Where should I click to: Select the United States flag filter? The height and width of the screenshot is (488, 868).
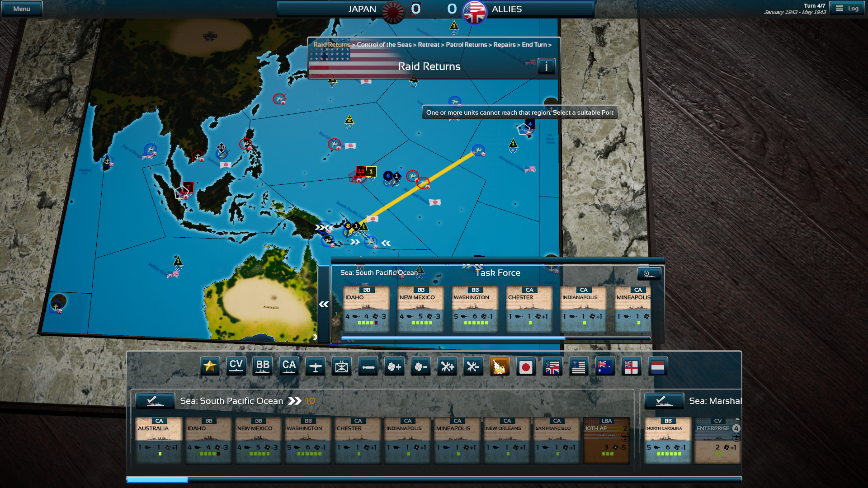point(579,366)
